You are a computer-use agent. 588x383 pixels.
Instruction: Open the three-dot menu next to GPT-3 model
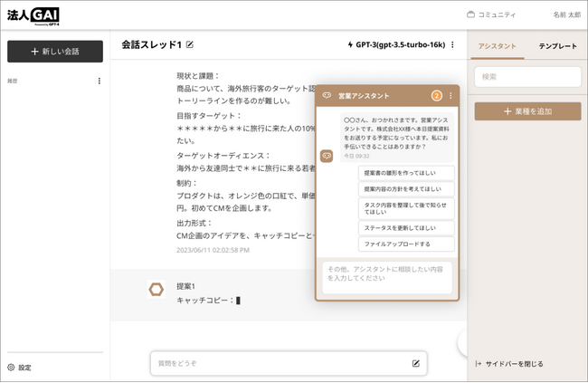coord(452,44)
